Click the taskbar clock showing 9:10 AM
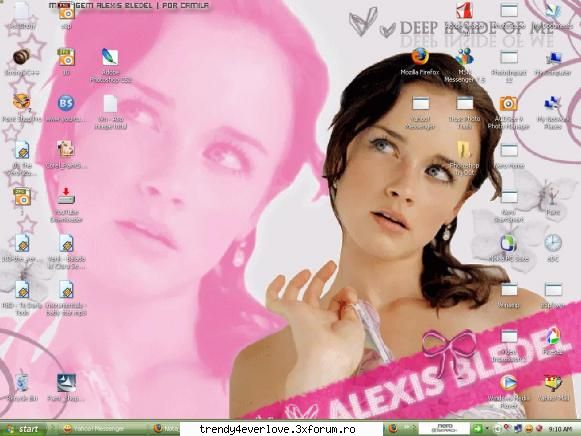Image resolution: width=581 pixels, height=436 pixels. coord(560,429)
